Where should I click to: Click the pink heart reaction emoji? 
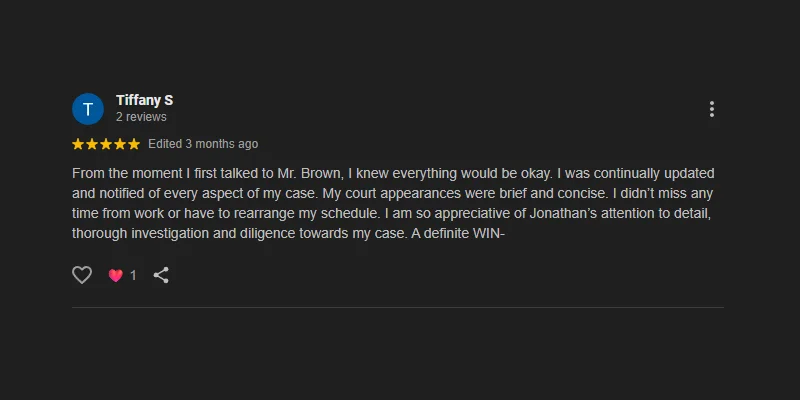[x=115, y=275]
